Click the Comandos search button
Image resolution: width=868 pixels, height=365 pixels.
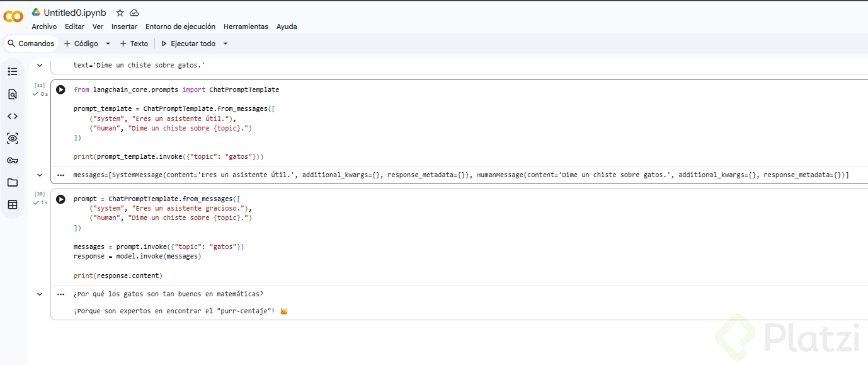31,43
